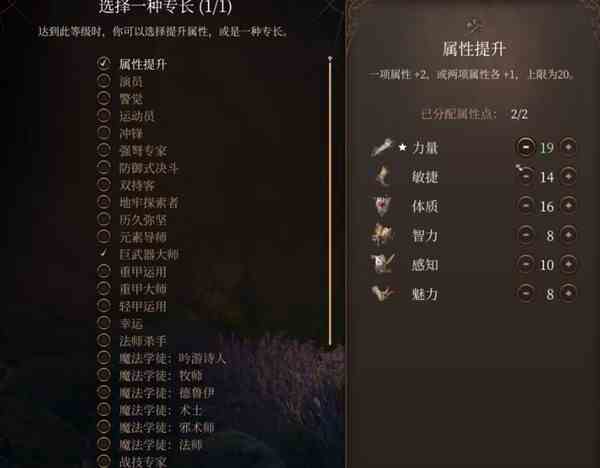This screenshot has height=468, width=600.
Task: Increase Strength (力量) with plus button
Action: pos(568,147)
